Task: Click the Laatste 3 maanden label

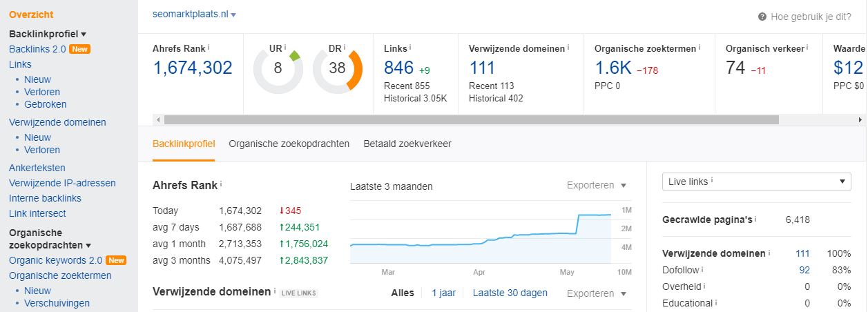Action: click(392, 186)
